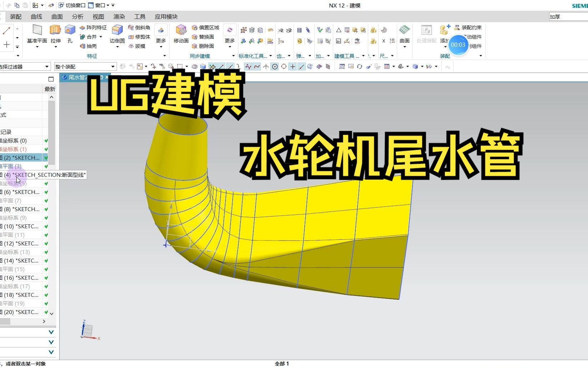Click the 装配约束 (Assembly Constraints) button

(468, 27)
